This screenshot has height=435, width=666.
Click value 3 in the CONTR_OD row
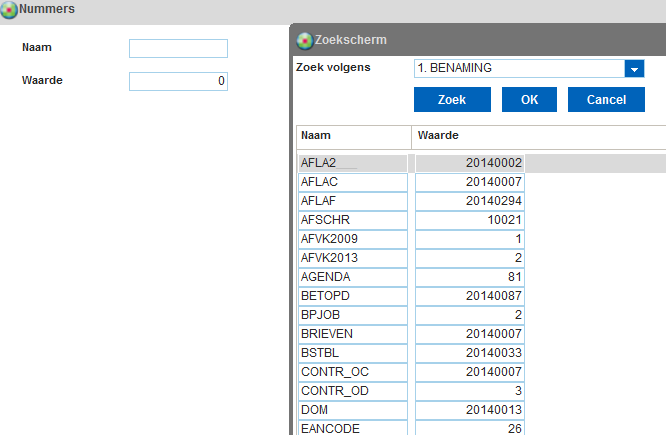tap(470, 391)
